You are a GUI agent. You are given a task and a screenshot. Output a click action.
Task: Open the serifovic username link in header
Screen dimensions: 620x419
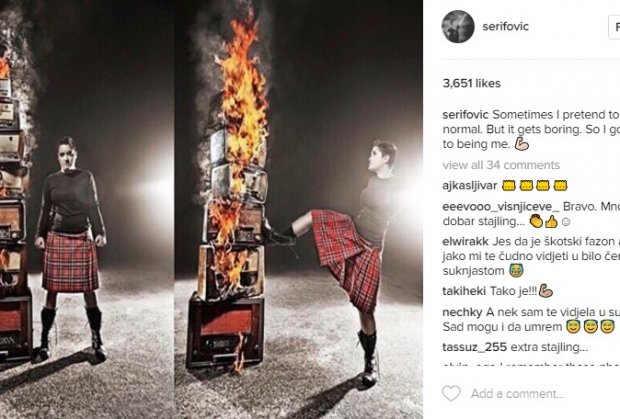505,26
